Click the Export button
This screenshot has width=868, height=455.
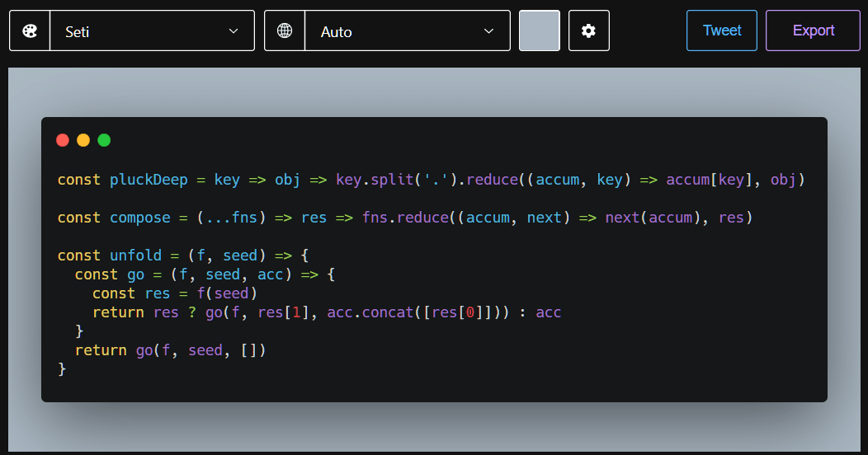coord(813,30)
